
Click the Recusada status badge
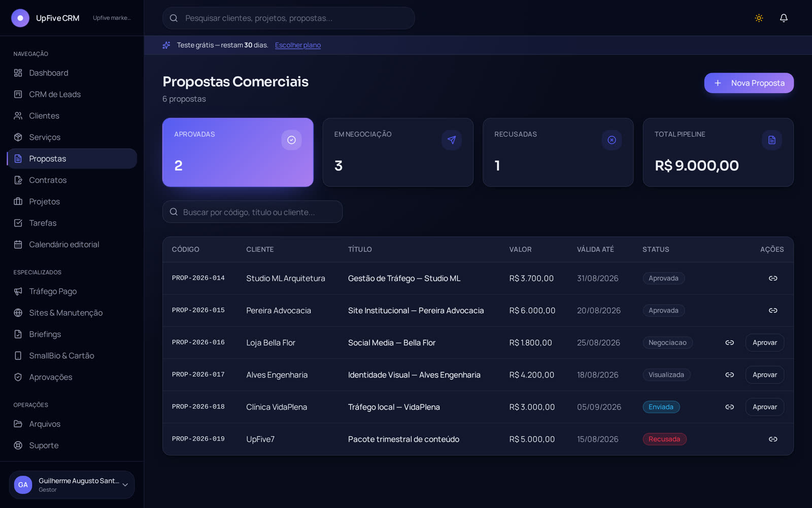pyautogui.click(x=664, y=439)
